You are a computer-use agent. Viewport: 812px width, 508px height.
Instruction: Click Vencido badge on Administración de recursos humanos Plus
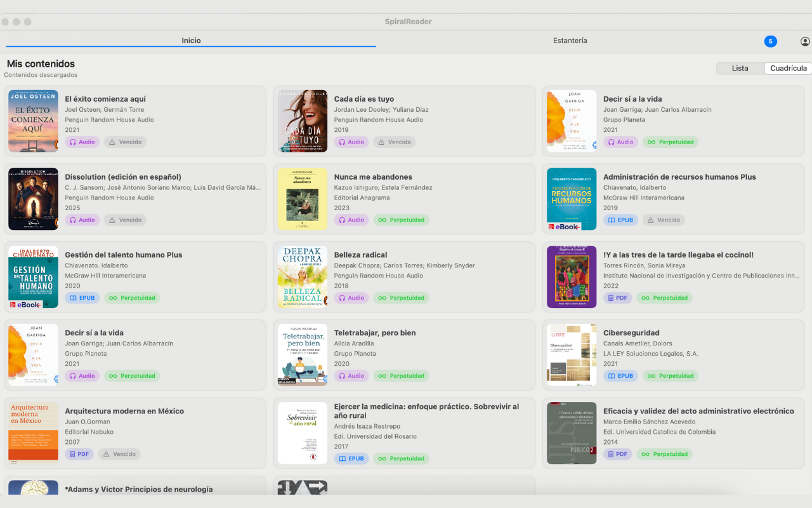664,220
